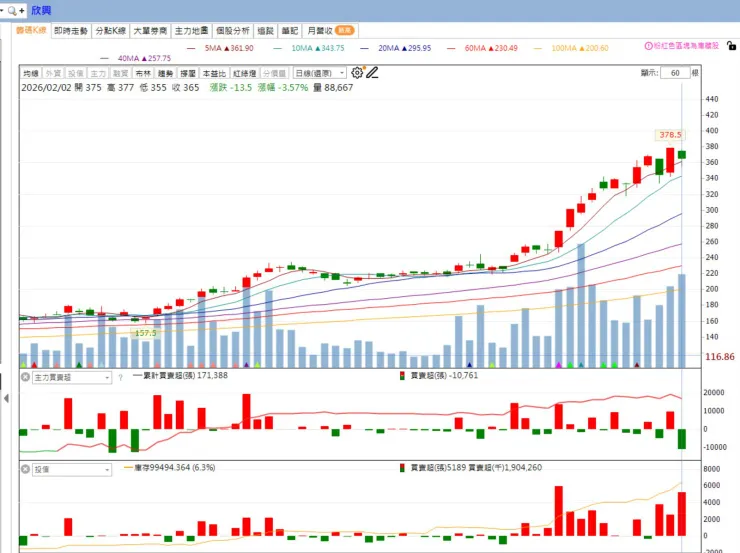Open dropdown arrow left of search icon
The height and width of the screenshot is (553, 740).
[x=2, y=10]
